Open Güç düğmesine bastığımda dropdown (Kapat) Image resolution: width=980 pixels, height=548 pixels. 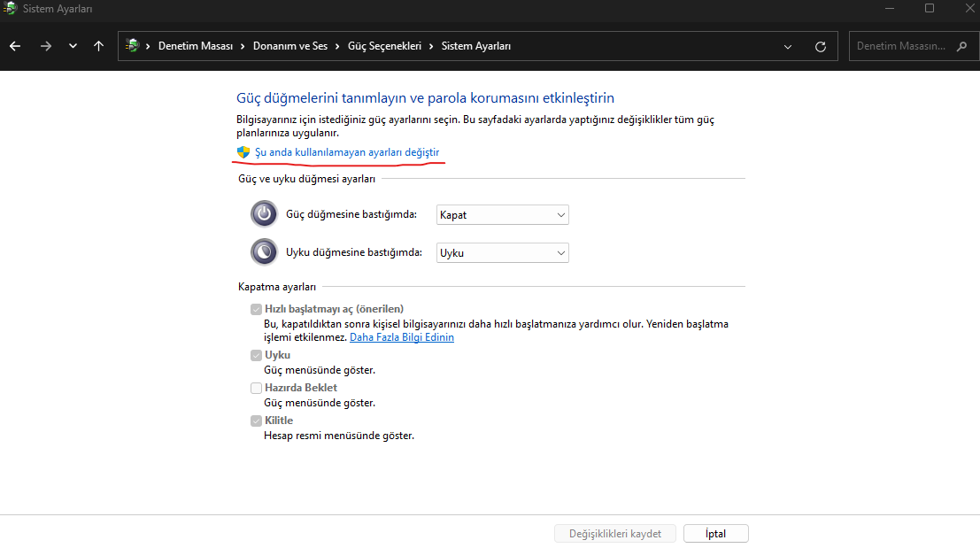[503, 215]
